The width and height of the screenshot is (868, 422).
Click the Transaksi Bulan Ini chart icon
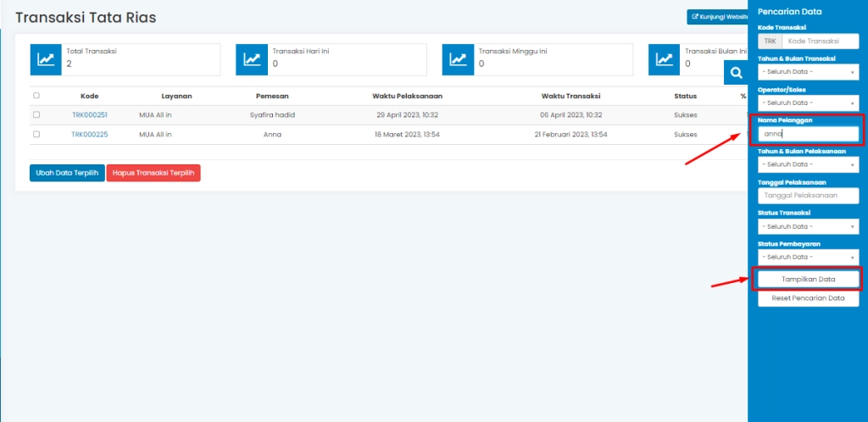click(665, 59)
